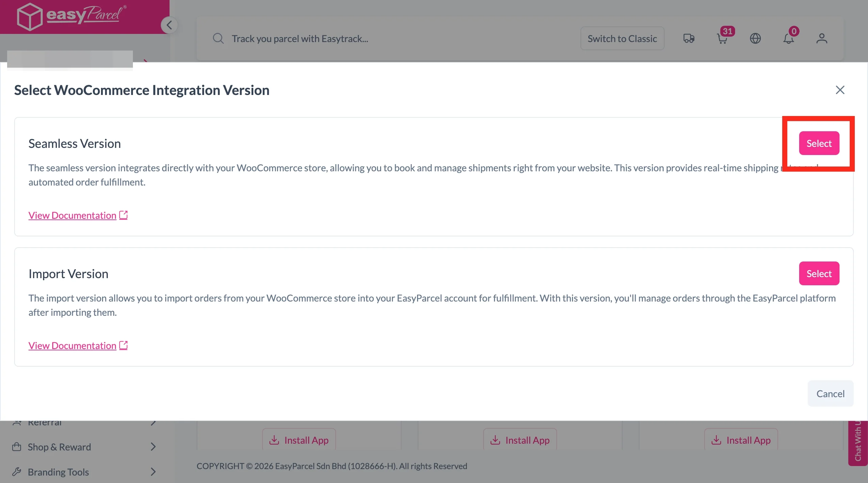Open the account profile icon
This screenshot has width=868, height=483.
click(822, 38)
